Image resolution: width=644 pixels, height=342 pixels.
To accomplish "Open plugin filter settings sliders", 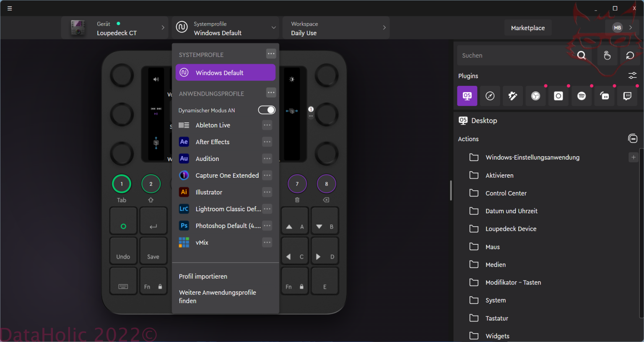I will 632,76.
